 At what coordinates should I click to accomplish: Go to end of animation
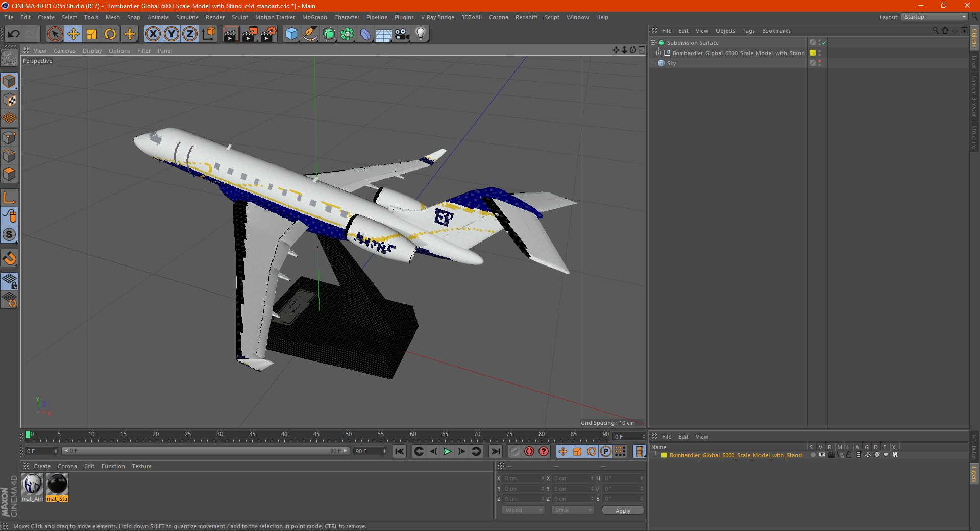pyautogui.click(x=495, y=451)
